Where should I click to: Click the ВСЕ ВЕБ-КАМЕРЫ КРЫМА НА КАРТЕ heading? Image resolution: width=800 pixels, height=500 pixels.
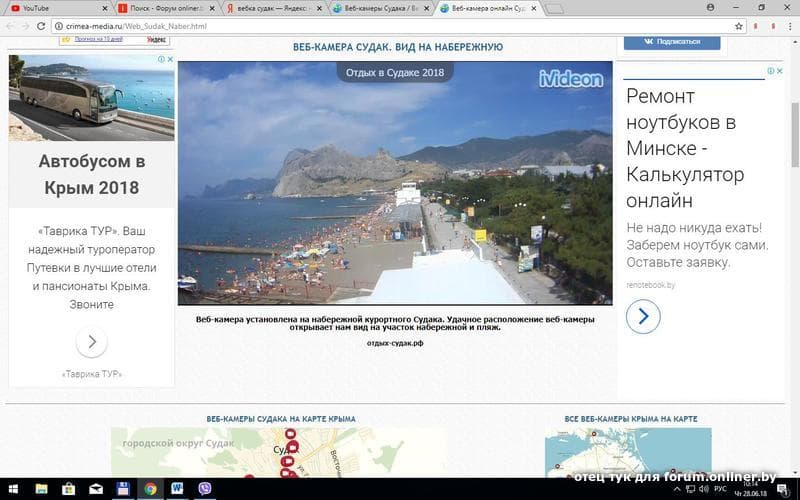tap(631, 419)
